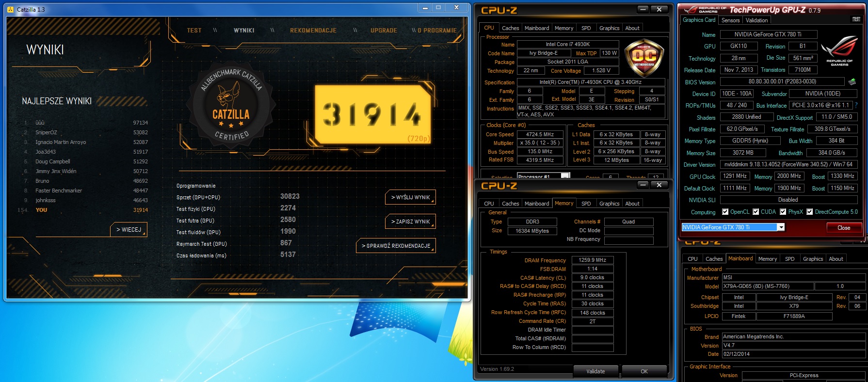
Task: Click the OK button in the CPU-Z Memory window
Action: 644,371
